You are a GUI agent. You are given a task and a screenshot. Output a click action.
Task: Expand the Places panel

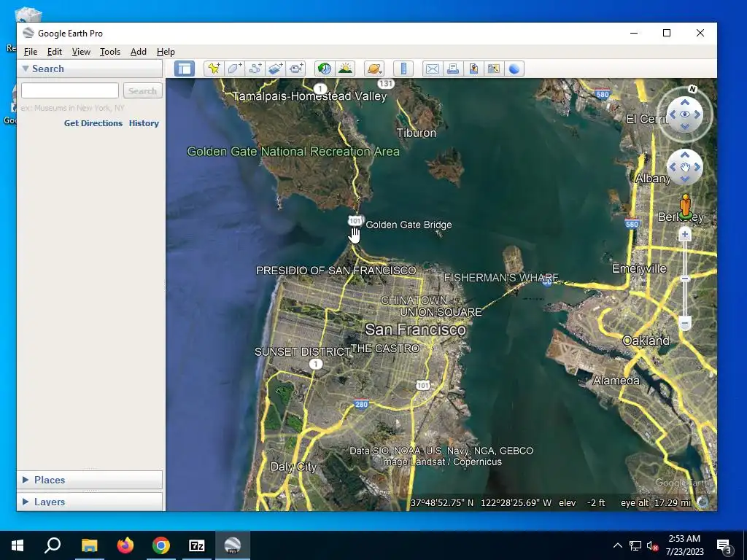pos(26,480)
